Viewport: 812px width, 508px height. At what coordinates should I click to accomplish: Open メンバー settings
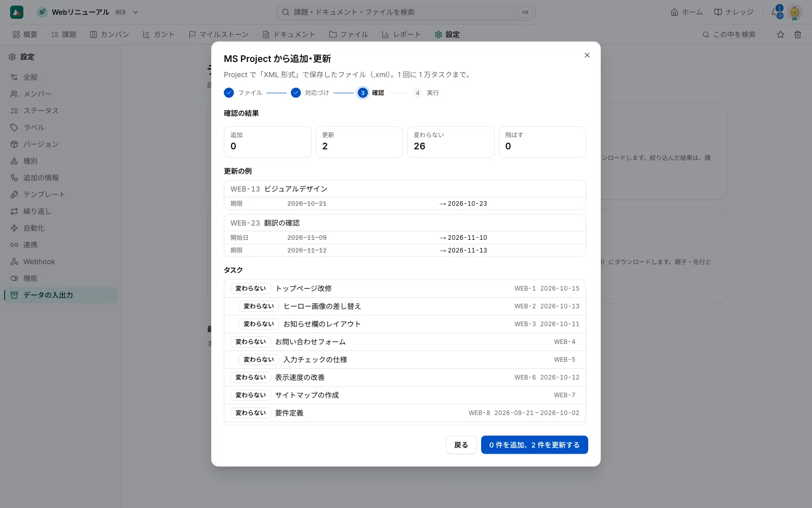click(x=61, y=94)
